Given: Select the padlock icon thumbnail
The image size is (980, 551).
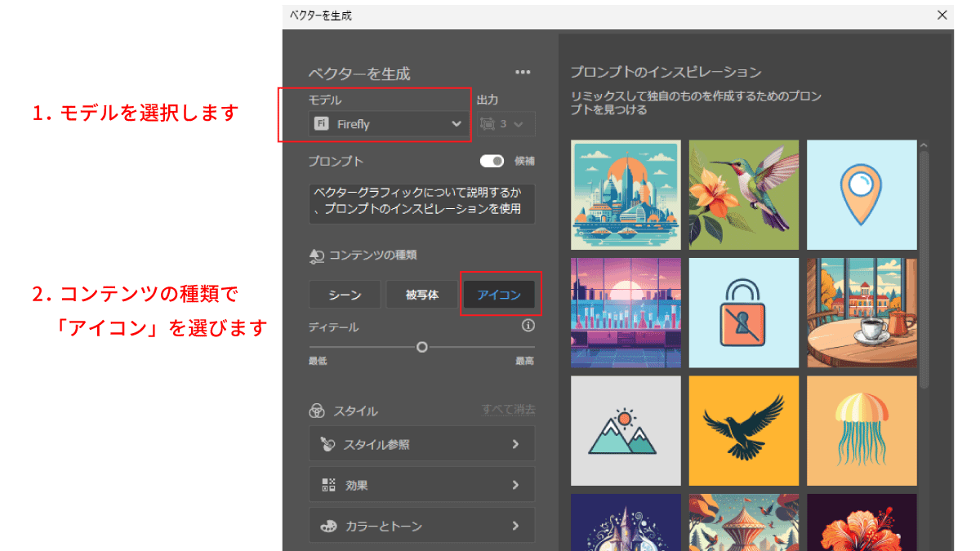Looking at the screenshot, I should tap(744, 313).
